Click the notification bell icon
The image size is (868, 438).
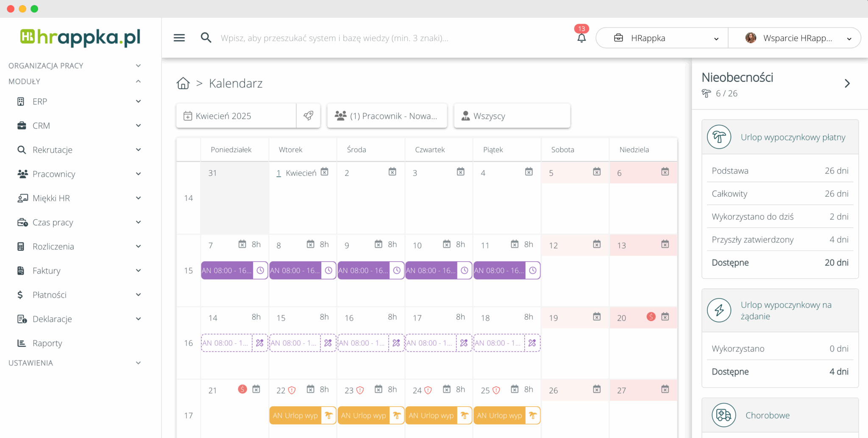tap(581, 38)
